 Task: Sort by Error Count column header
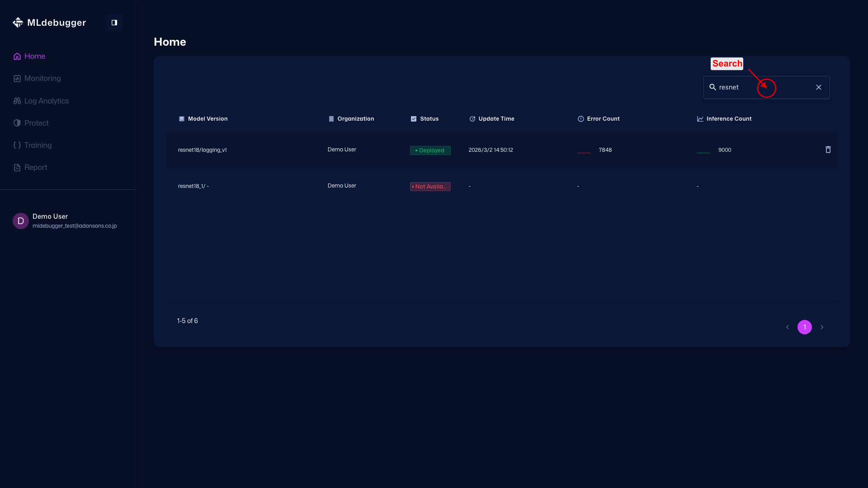click(603, 119)
